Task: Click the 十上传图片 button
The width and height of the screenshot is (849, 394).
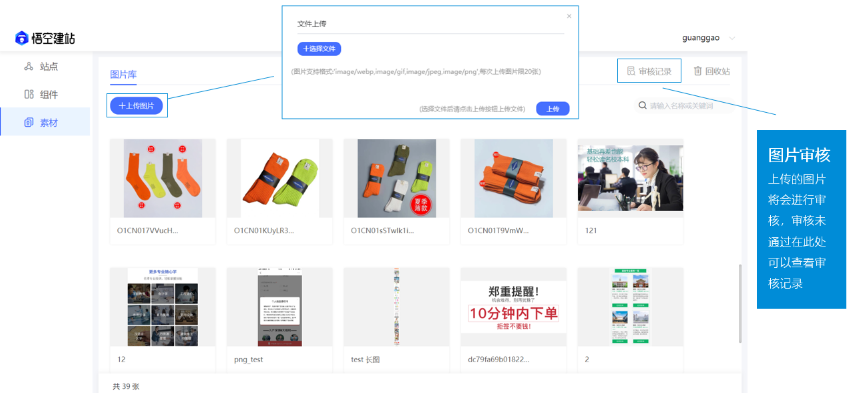Action: [x=136, y=106]
